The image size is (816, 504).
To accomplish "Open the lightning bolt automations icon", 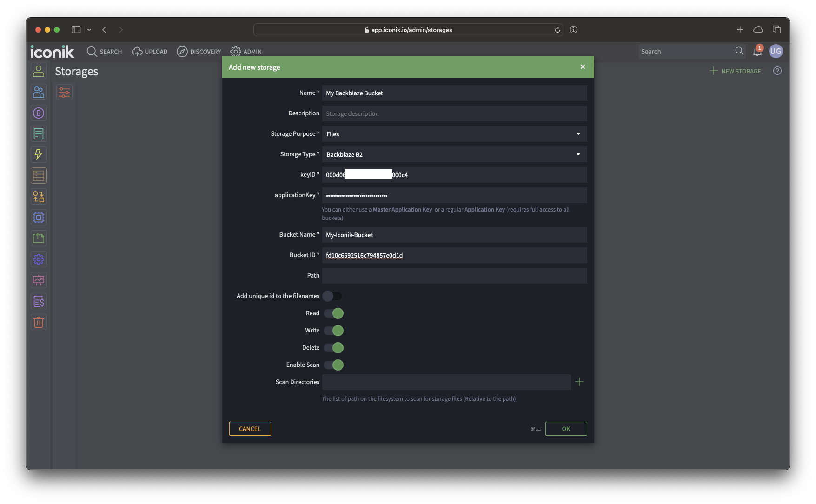I will 39,154.
